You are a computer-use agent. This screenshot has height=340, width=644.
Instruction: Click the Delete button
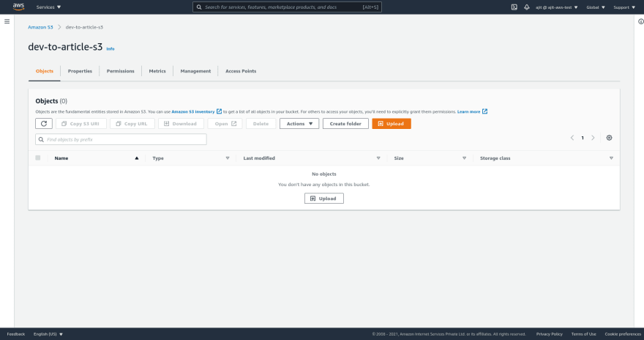261,123
